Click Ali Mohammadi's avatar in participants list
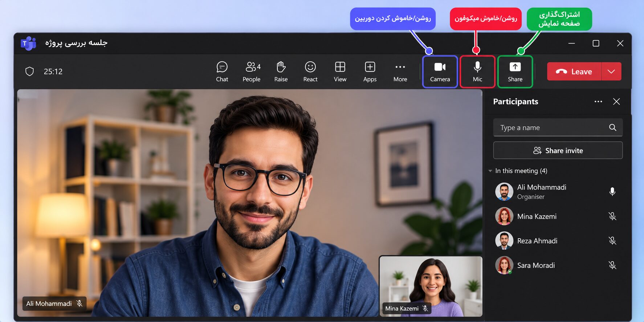The width and height of the screenshot is (644, 322). [504, 192]
